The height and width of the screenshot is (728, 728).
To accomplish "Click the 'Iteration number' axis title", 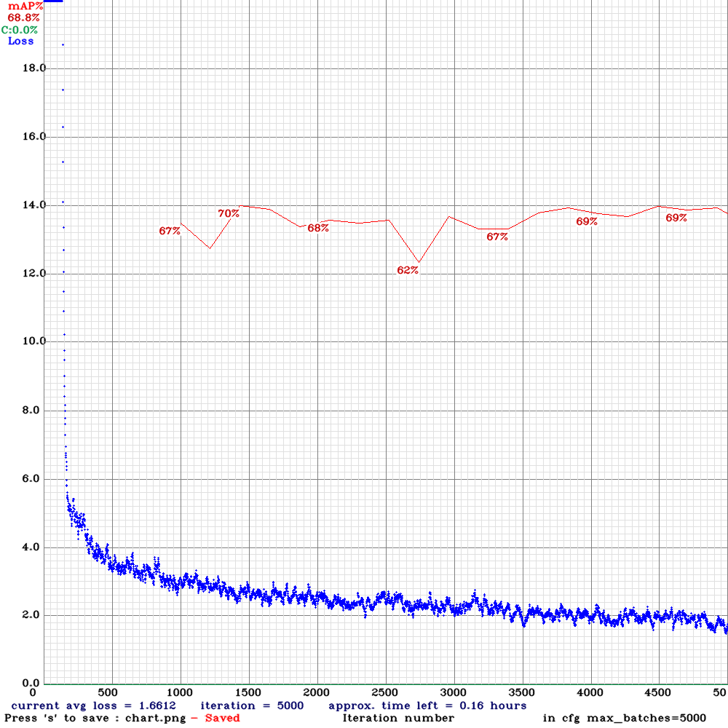I will tap(398, 719).
